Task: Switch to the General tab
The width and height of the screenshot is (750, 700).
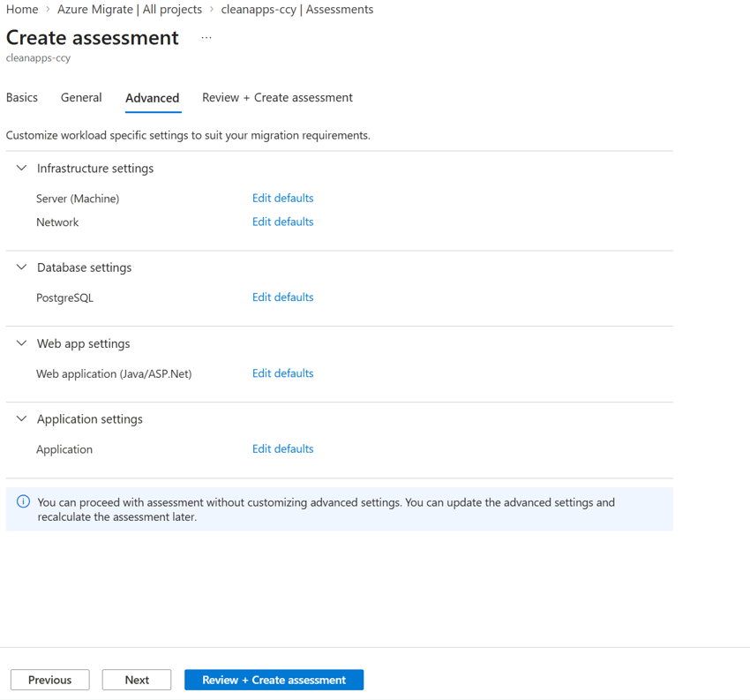Action: (81, 98)
